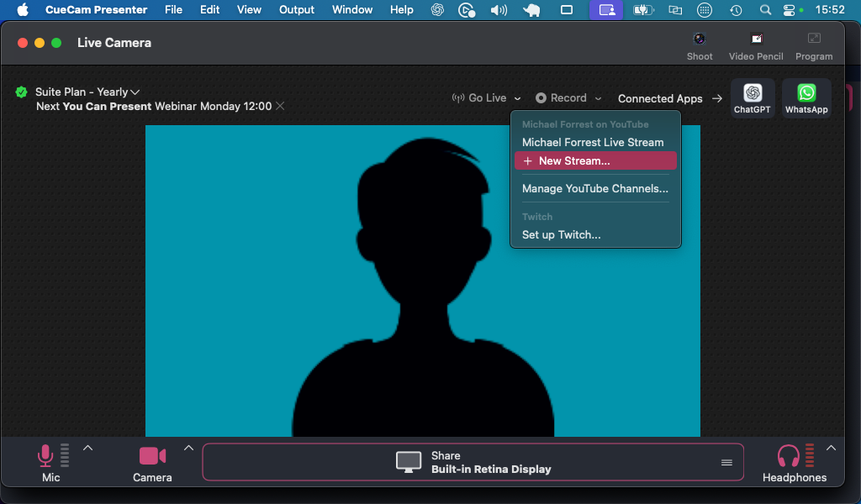The width and height of the screenshot is (861, 504).
Task: Click the green subscription checkmark badge
Action: [21, 92]
